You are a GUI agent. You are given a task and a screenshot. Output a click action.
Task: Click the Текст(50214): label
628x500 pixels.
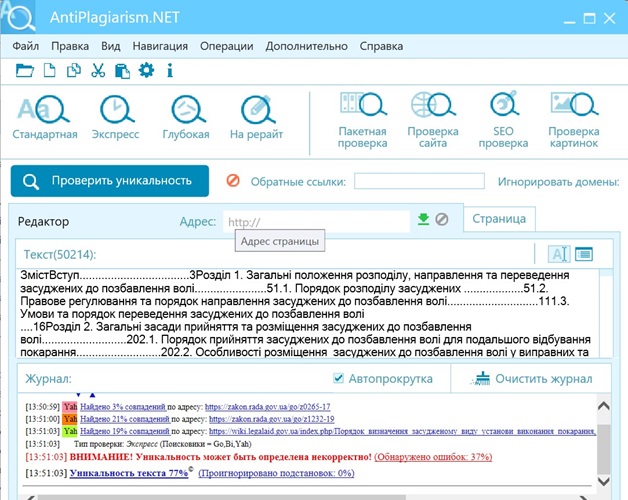[60, 254]
